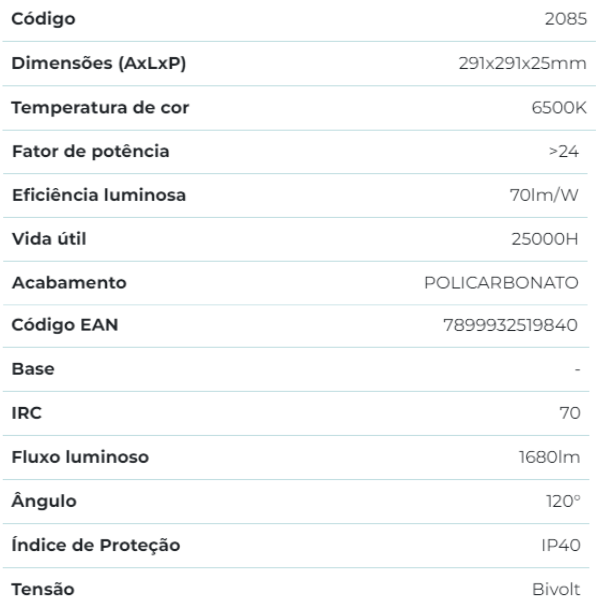Image resolution: width=600 pixels, height=600 pixels.
Task: Select the EAN number 7899932519840
Action: tap(510, 326)
